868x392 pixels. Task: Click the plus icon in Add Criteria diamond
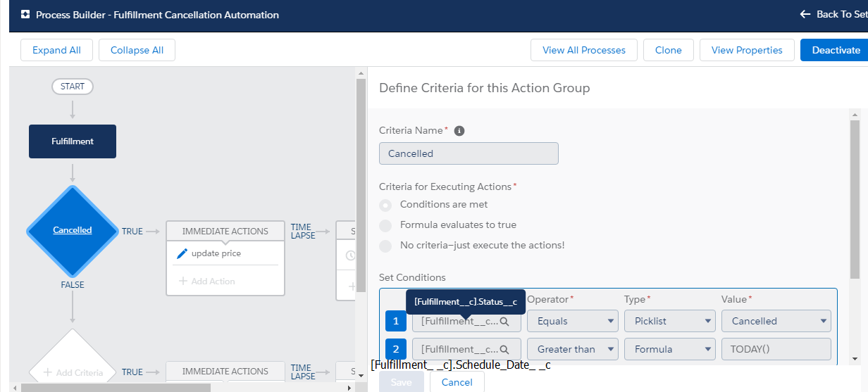pos(48,372)
